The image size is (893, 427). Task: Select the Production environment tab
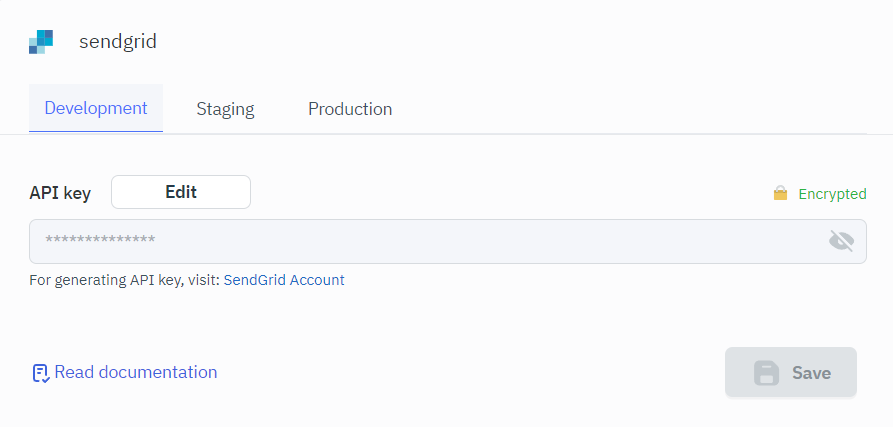pos(350,110)
